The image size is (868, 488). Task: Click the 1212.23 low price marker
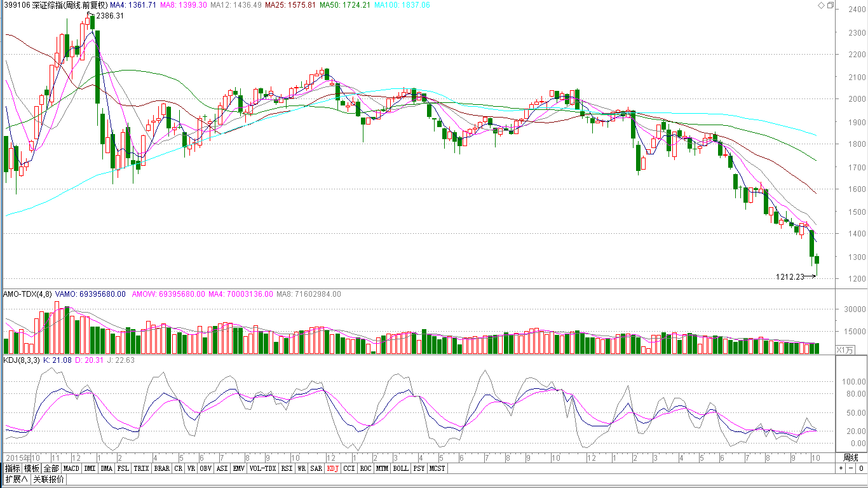point(790,276)
